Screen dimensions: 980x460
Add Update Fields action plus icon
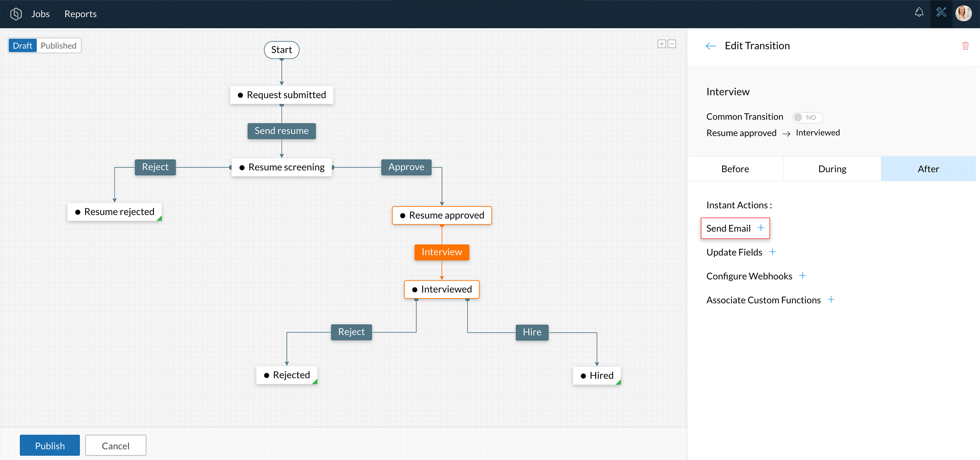tap(772, 252)
